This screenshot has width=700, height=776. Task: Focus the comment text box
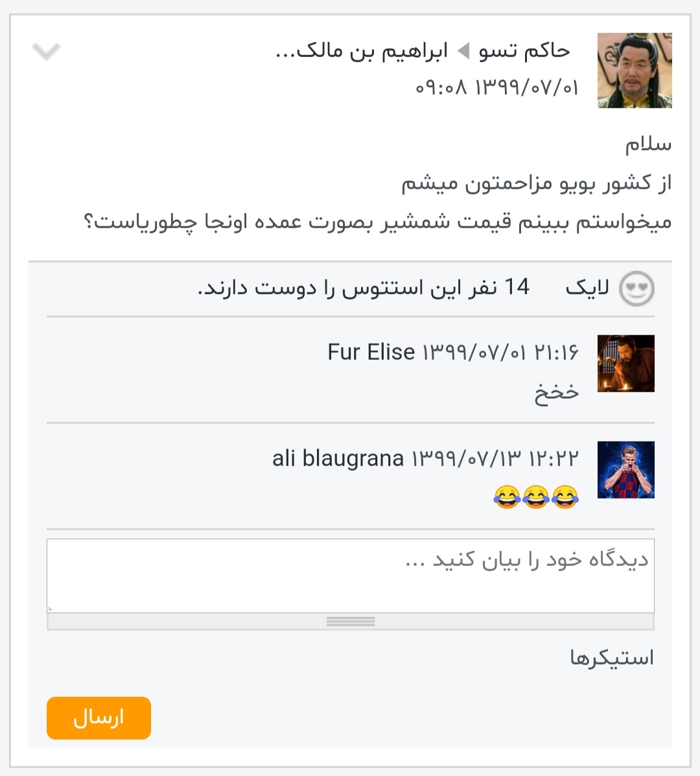coord(350,576)
